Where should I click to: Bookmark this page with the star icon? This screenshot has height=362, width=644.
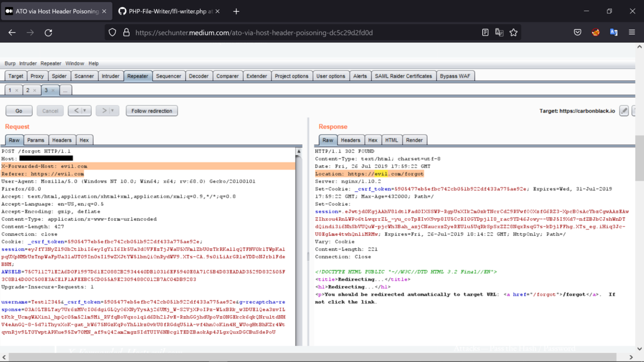(514, 32)
